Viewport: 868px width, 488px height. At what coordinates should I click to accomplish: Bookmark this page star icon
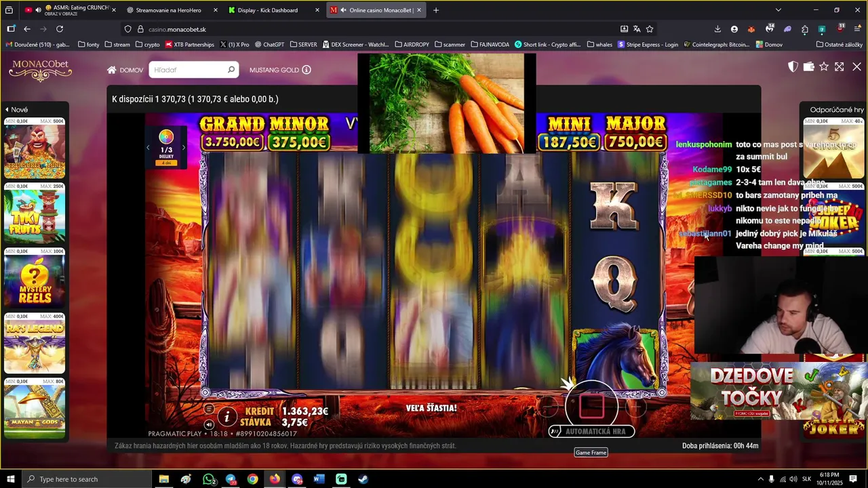click(650, 29)
